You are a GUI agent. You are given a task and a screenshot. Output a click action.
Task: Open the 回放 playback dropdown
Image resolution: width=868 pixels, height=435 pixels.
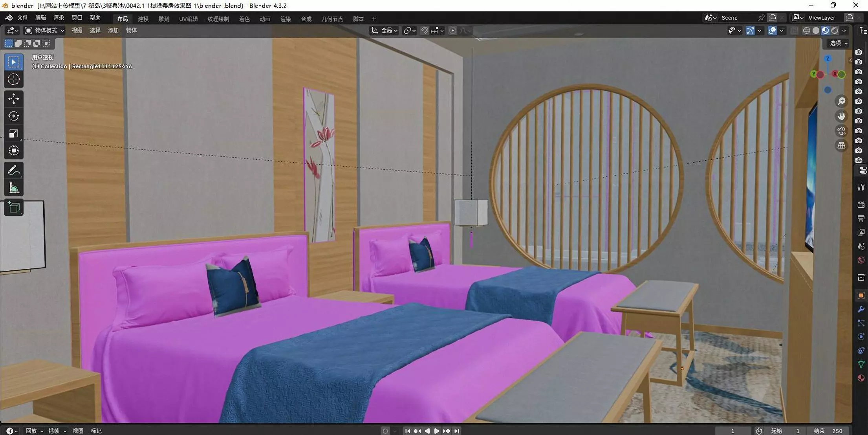tap(34, 431)
